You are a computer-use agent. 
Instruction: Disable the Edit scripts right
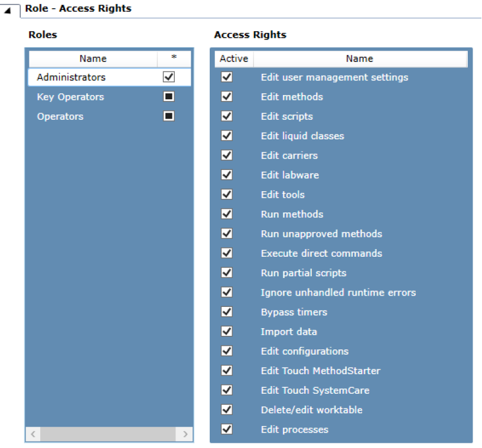coord(226,116)
